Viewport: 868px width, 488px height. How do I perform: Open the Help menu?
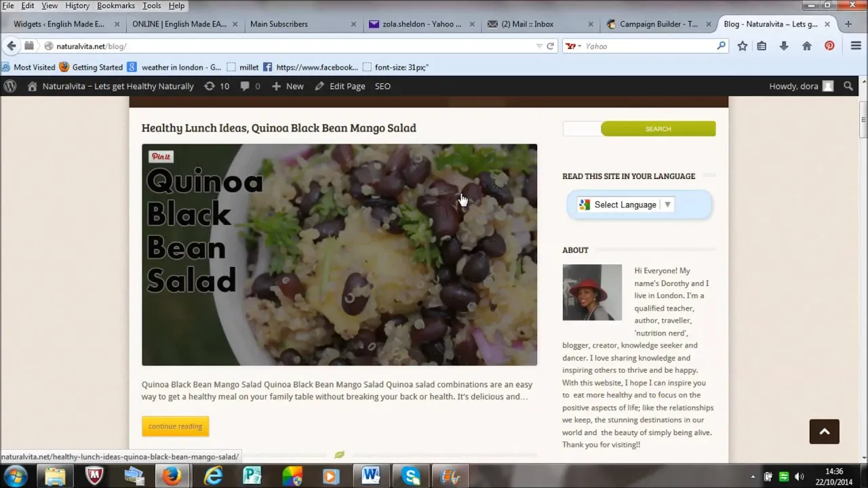click(x=176, y=5)
